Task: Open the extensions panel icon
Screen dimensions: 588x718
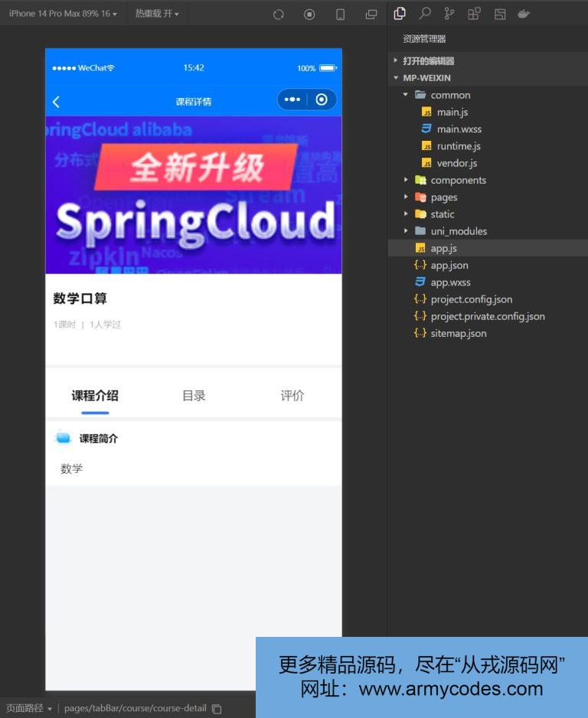Action: (474, 14)
